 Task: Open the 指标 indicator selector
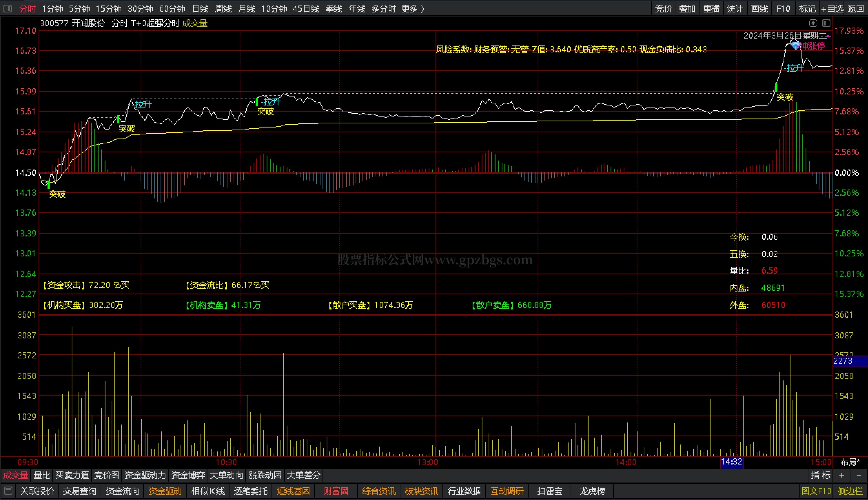coord(820,475)
